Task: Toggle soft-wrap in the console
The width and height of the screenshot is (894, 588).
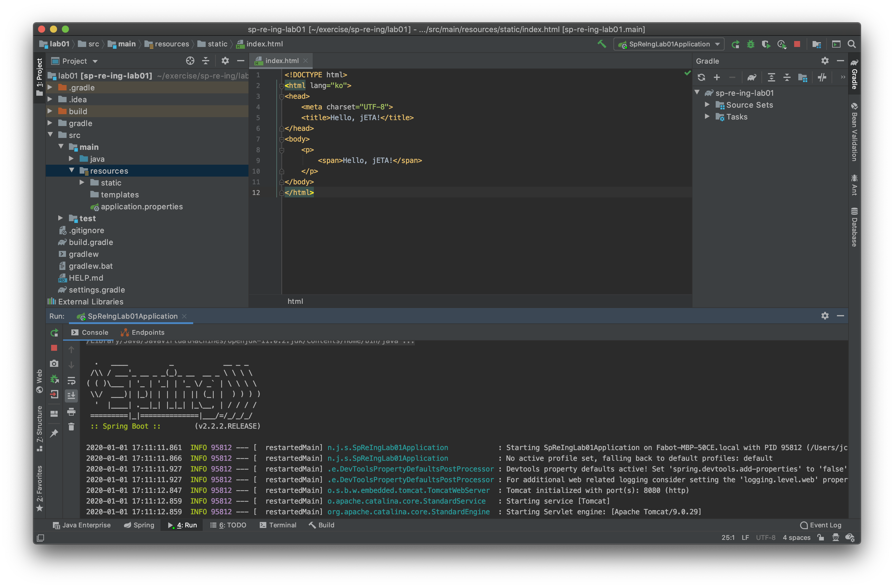Action: 71,380
